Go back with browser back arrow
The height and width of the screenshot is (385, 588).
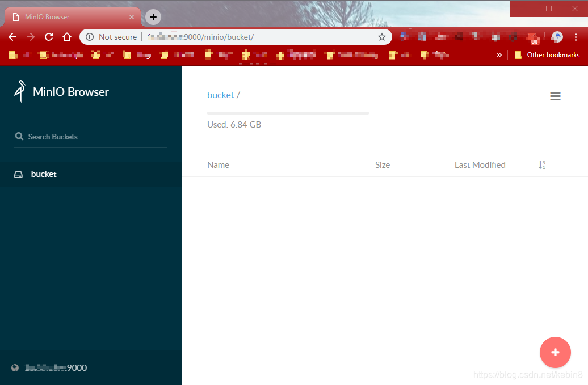[x=12, y=37]
